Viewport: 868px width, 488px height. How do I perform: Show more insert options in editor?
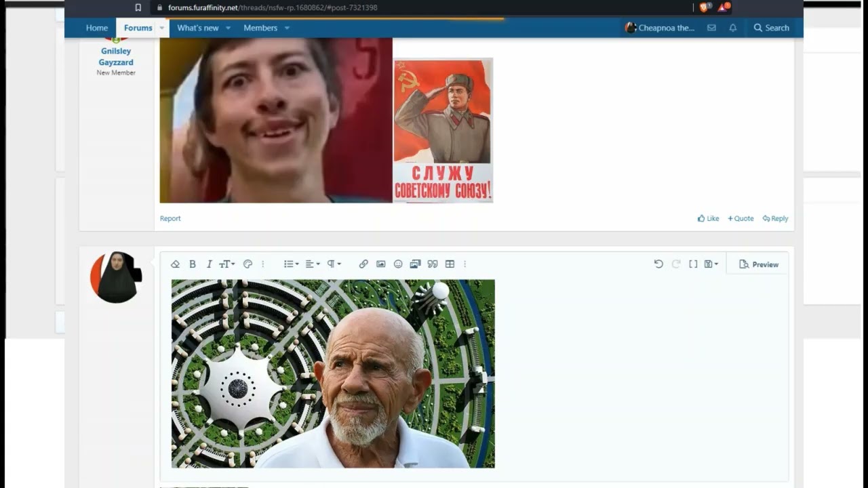465,264
